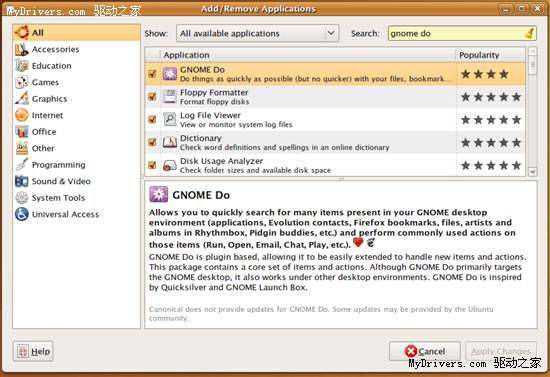Click the application list scrollbar down arrow
The width and height of the screenshot is (550, 377).
click(532, 171)
